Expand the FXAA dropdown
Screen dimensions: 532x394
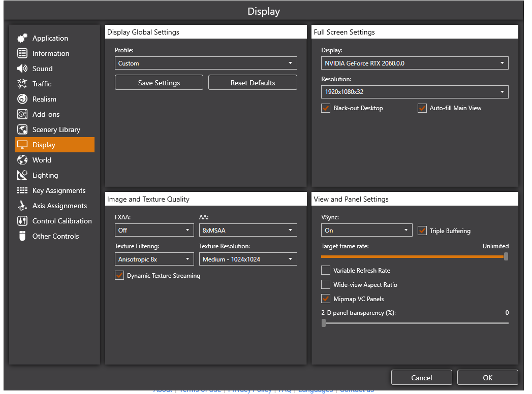tap(154, 230)
